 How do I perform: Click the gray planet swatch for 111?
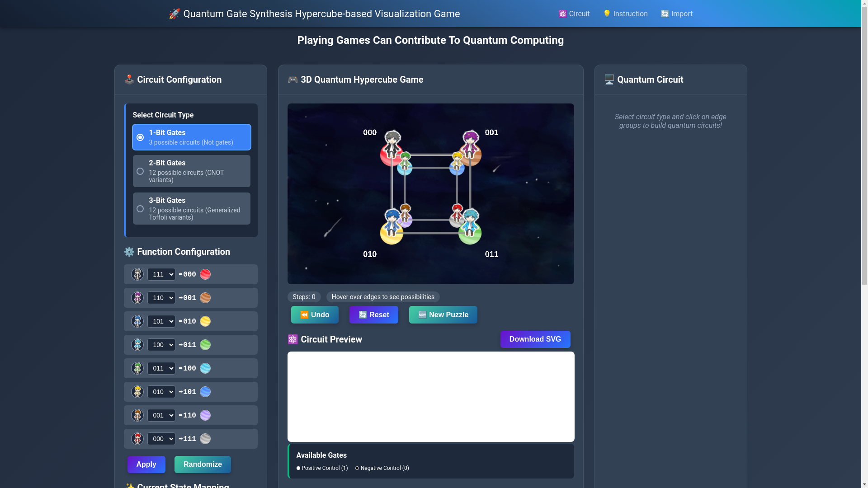coord(205,439)
